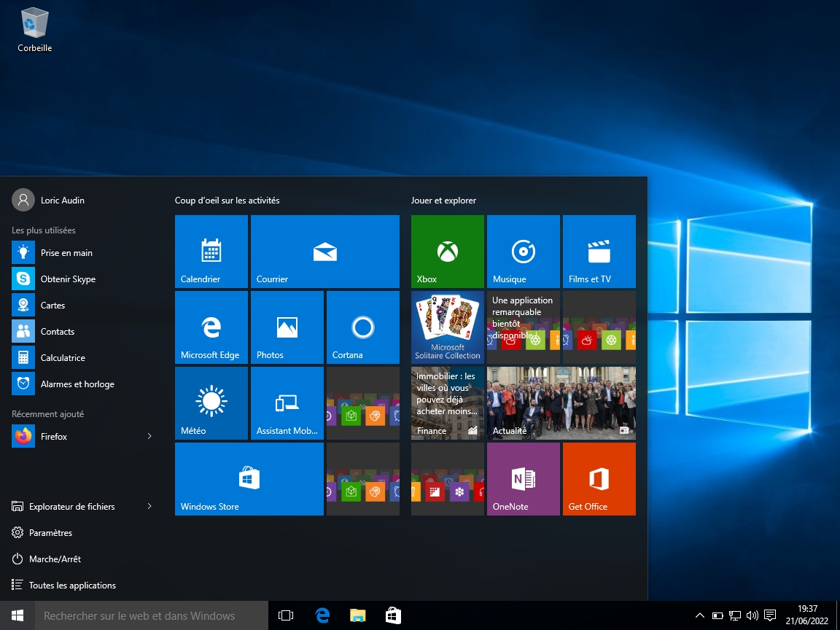
Task: Open the Courrier mail tile
Action: pos(324,252)
